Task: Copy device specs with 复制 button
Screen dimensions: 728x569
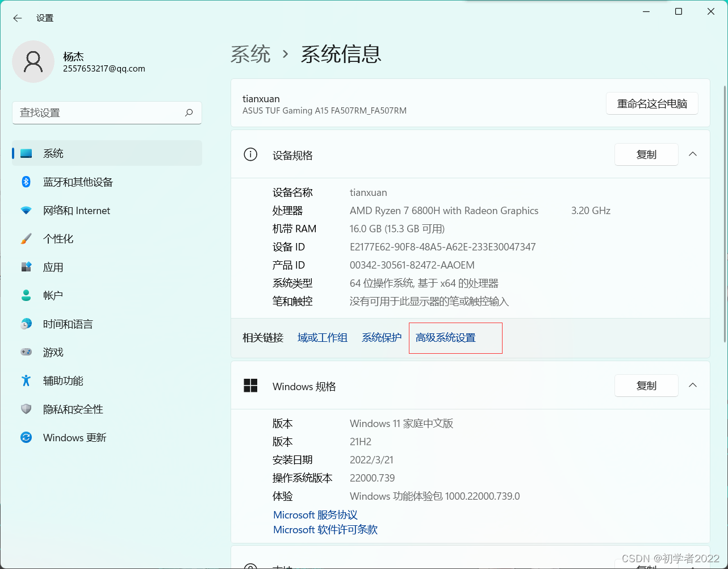Action: coord(646,154)
